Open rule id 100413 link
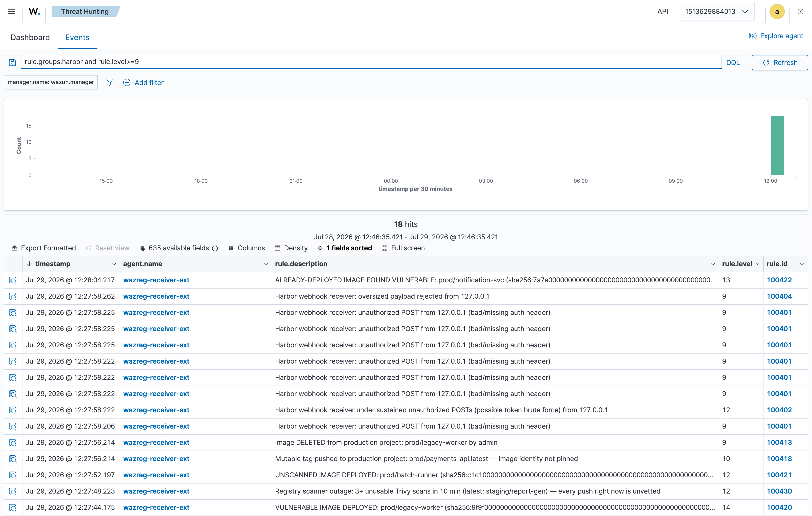812x516 pixels. 779,442
